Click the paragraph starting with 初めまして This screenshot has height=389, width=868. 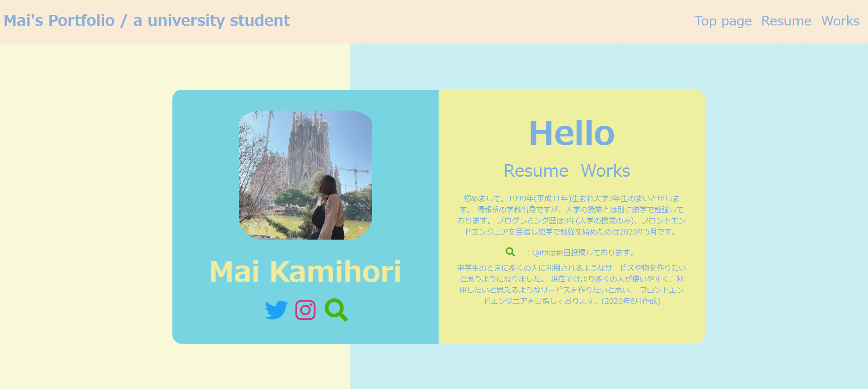572,215
